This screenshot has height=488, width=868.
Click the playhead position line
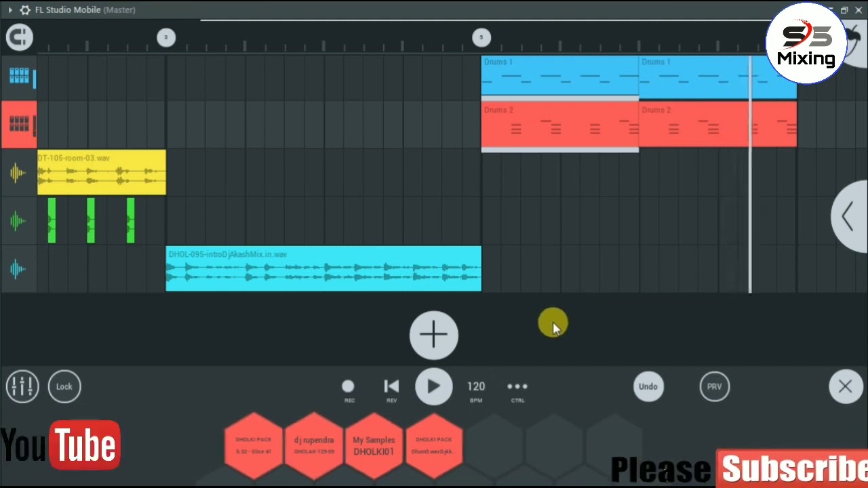coord(750,175)
